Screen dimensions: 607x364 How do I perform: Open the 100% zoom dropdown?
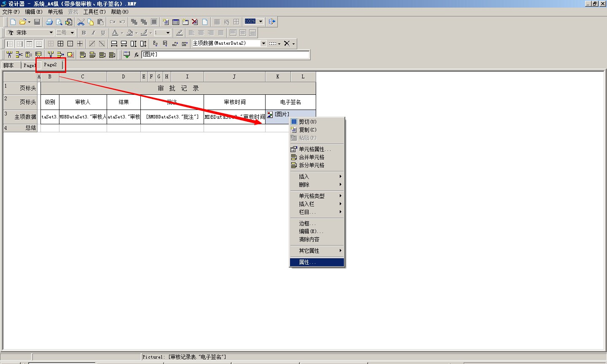(x=261, y=22)
